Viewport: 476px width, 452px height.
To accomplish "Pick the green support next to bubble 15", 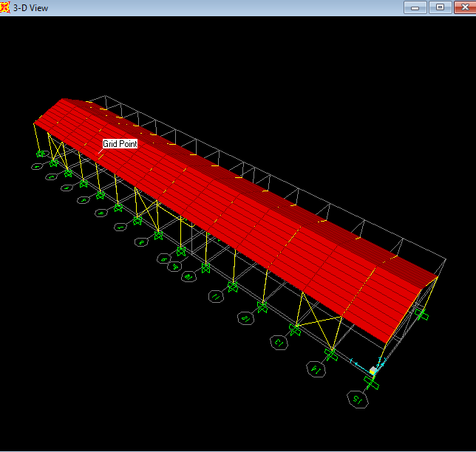I will (372, 384).
